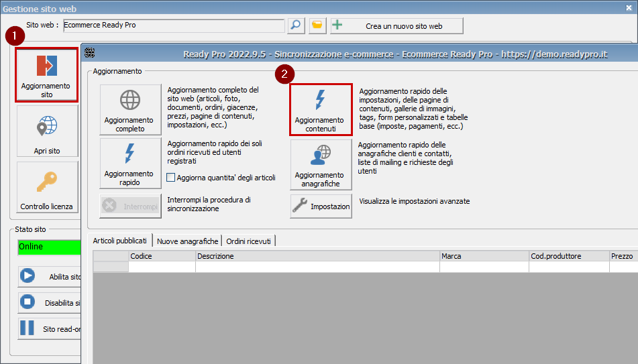Click empty first Descrizione cell
The image size is (638, 364).
coord(317,267)
